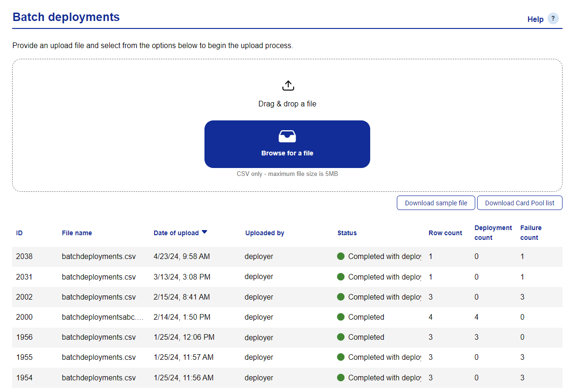The width and height of the screenshot is (570, 392).
Task: Sort the table by ID column header
Action: [19, 233]
